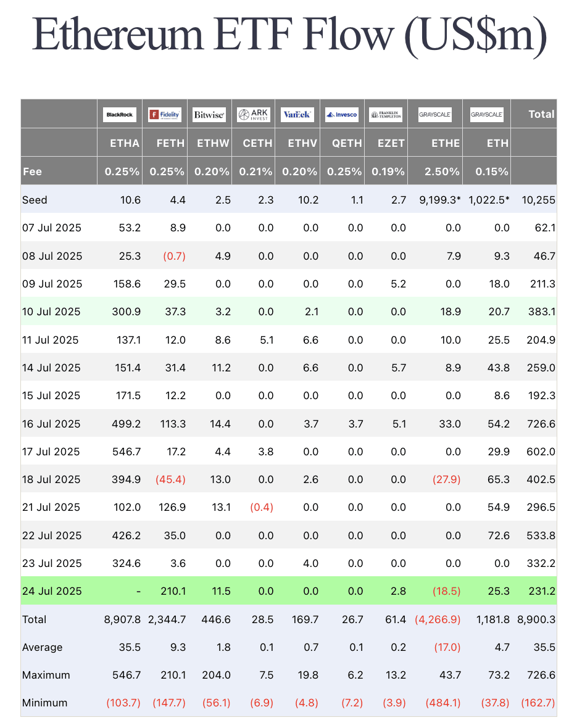Click the Fidelity logo in header

164,114
